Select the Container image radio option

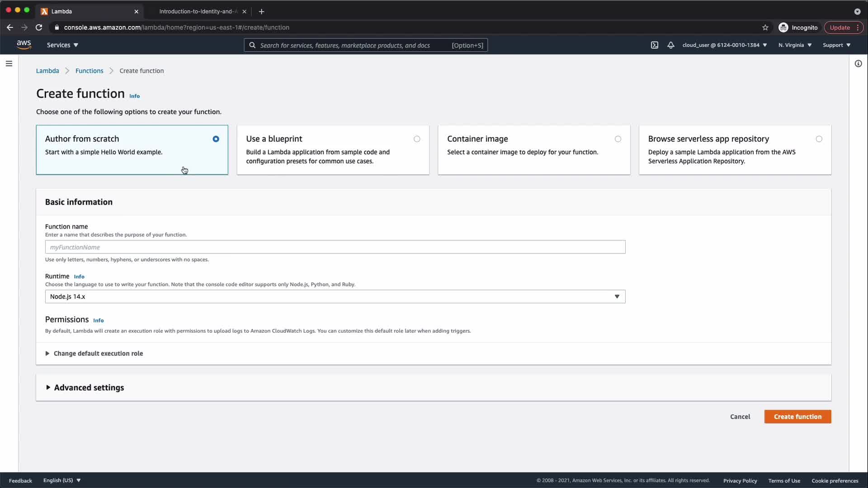(618, 139)
